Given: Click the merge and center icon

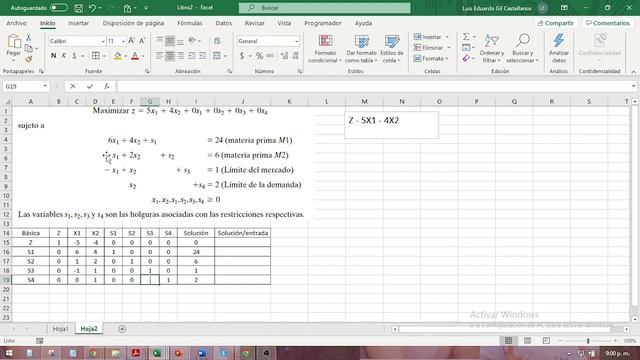Looking at the screenshot, I should click(x=217, y=56).
